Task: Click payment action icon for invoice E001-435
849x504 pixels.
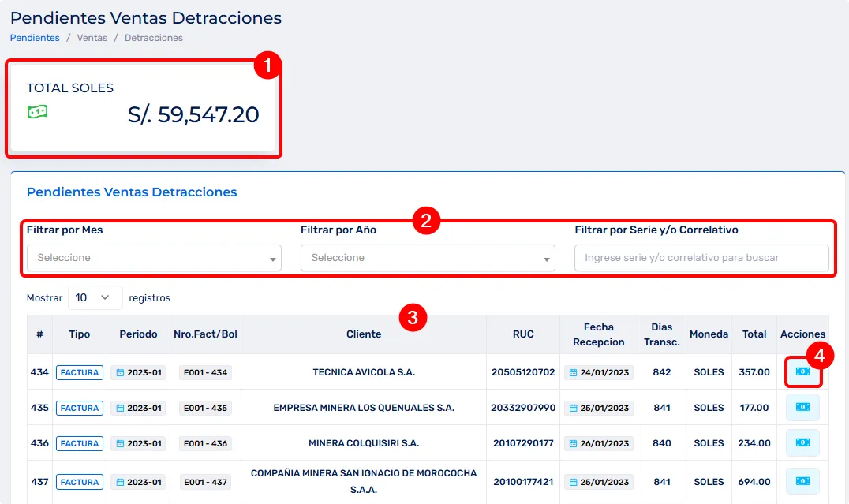Action: 802,407
